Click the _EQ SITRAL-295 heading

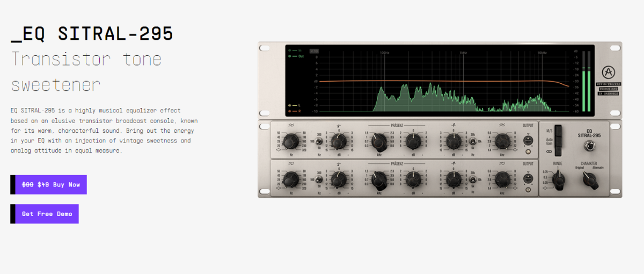(x=92, y=34)
